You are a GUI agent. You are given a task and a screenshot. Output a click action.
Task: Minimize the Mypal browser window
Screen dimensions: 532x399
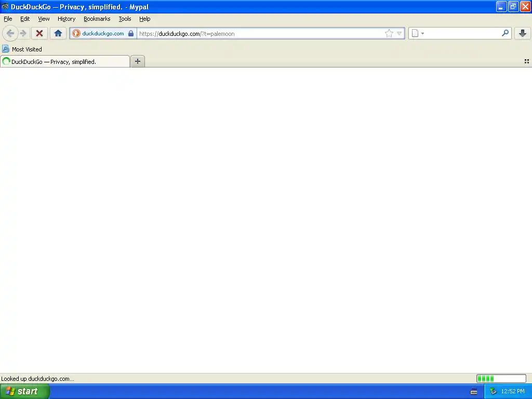pos(501,6)
